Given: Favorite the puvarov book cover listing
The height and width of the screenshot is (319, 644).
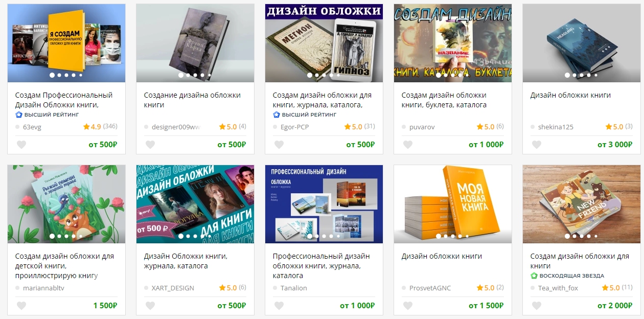Looking at the screenshot, I should [x=408, y=145].
